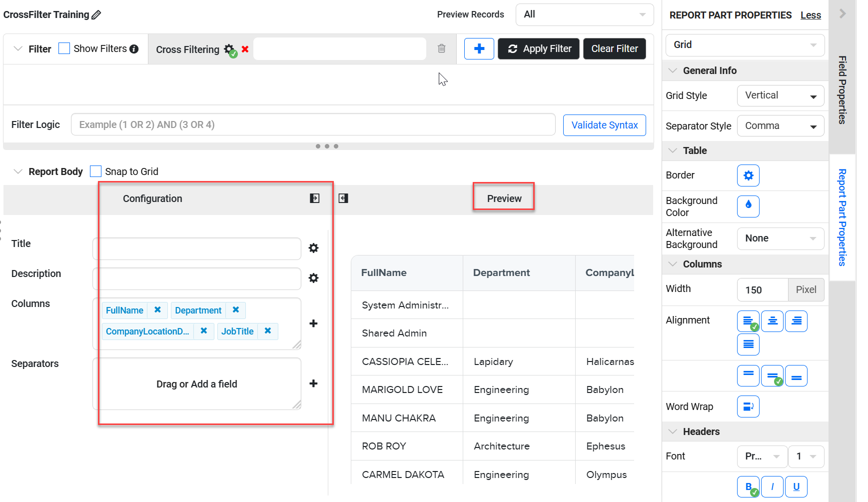Toggle bold header font

click(x=748, y=487)
